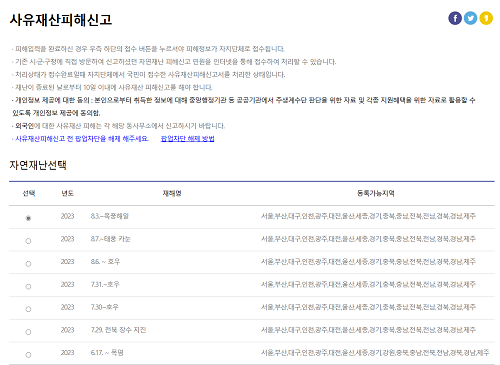Open the 팝업차단 해제 방법 link
The height and width of the screenshot is (365, 500).
tap(187, 139)
